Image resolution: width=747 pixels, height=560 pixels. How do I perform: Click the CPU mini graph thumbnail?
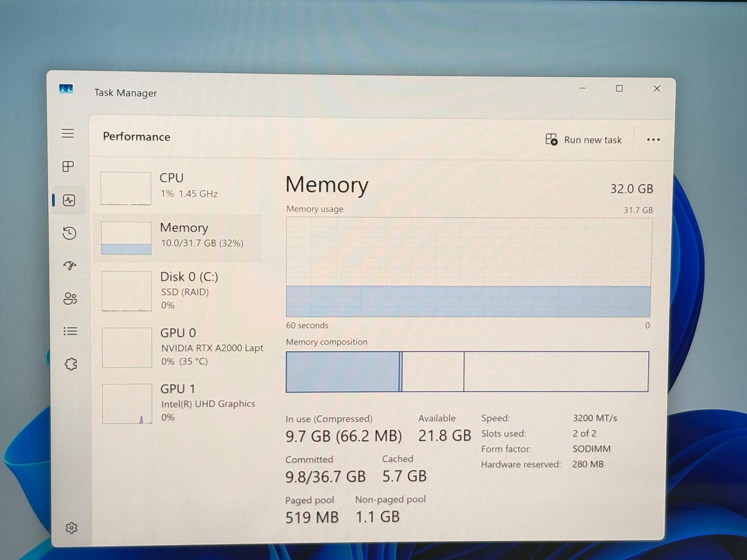[x=126, y=189]
